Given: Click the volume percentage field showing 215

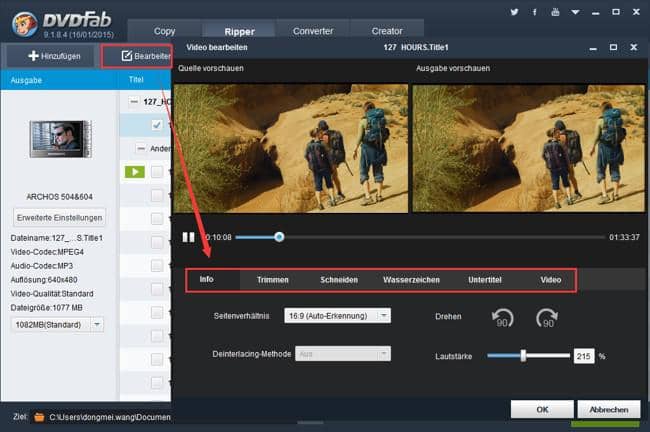Looking at the screenshot, I should (x=584, y=356).
